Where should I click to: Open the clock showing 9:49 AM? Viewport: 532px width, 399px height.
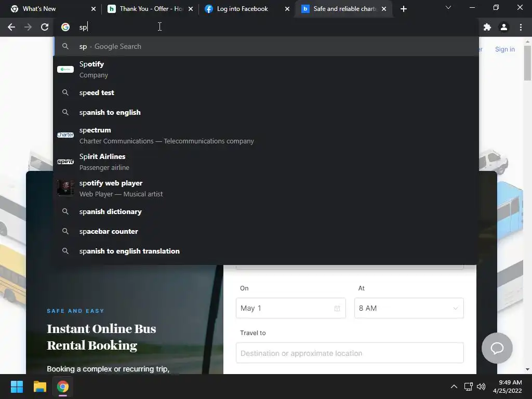tap(507, 387)
